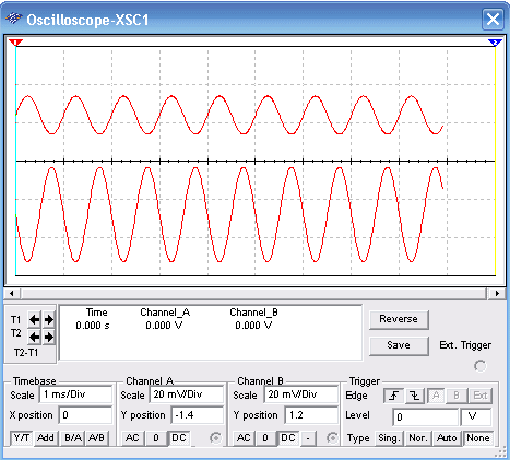This screenshot has width=513, height=463.
Task: Click the red T1 cursor marker
Action: (x=16, y=43)
